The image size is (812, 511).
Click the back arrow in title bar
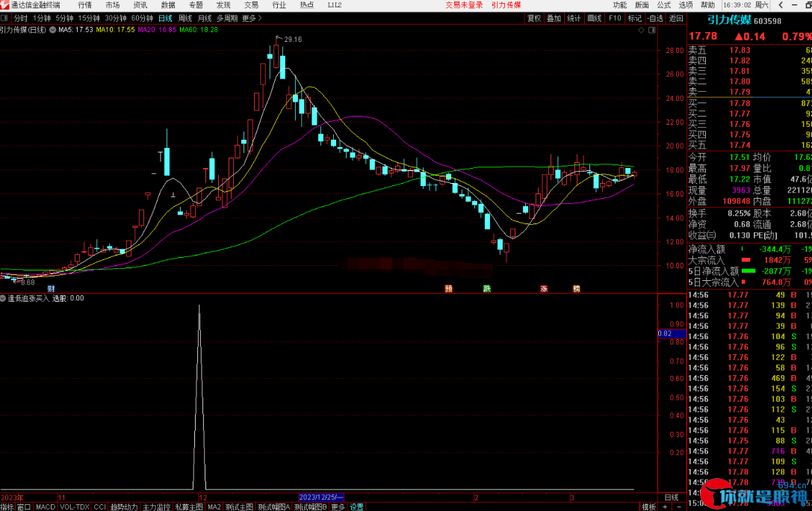[x=781, y=4]
